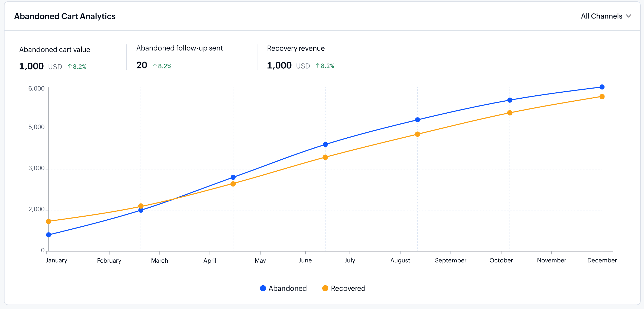
Task: Select the orange Recovered point between February and March
Action: (141, 206)
